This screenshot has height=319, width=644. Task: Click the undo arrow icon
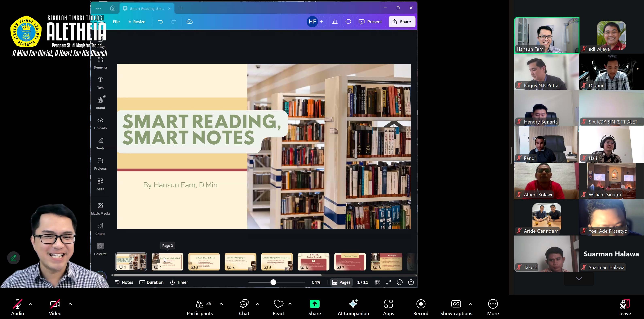coord(160,22)
